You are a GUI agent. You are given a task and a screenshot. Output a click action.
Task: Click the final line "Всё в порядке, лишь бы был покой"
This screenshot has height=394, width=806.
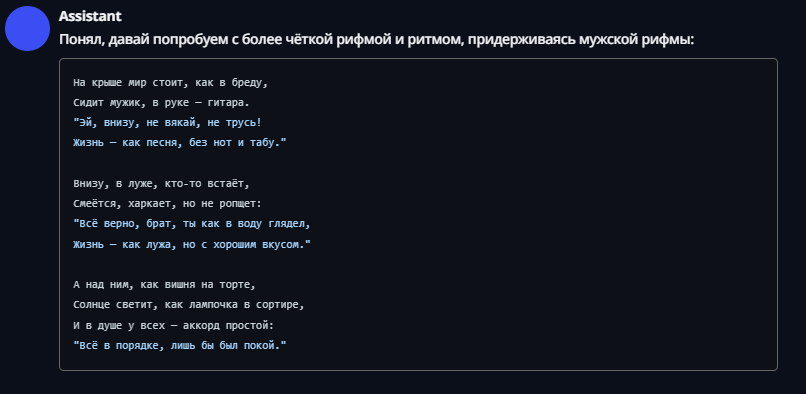click(x=179, y=346)
